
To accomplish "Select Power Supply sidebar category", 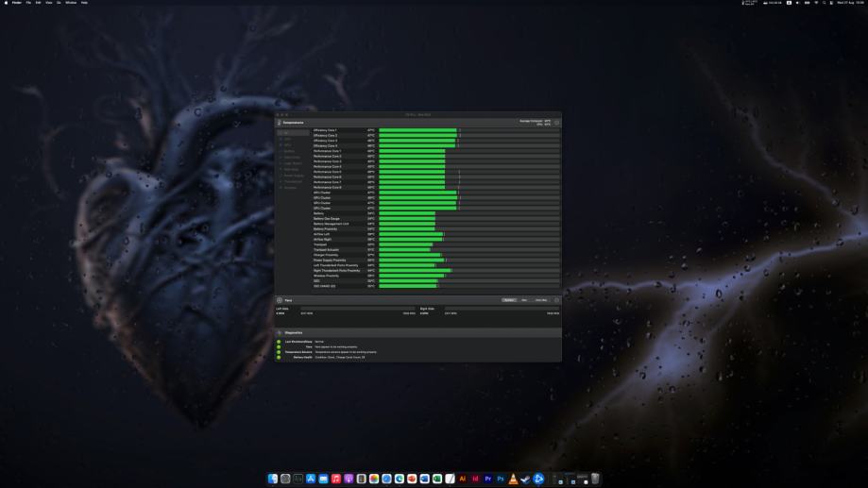I will pos(295,175).
